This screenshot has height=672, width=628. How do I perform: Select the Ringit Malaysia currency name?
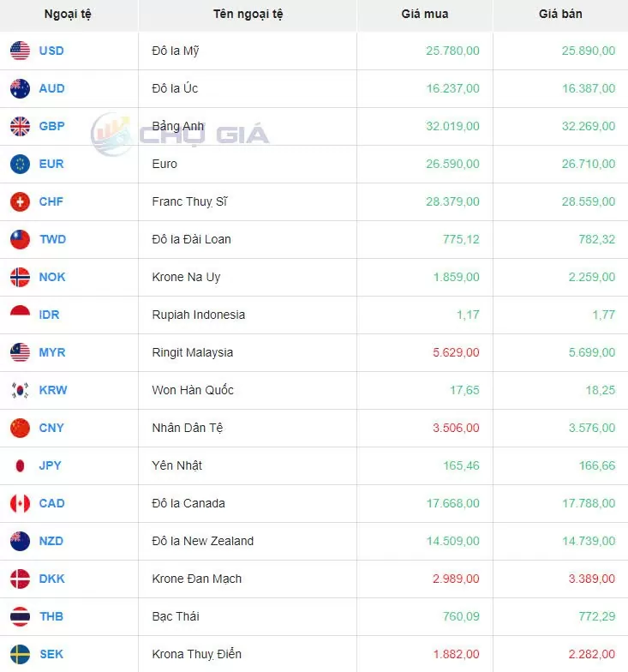(x=192, y=352)
